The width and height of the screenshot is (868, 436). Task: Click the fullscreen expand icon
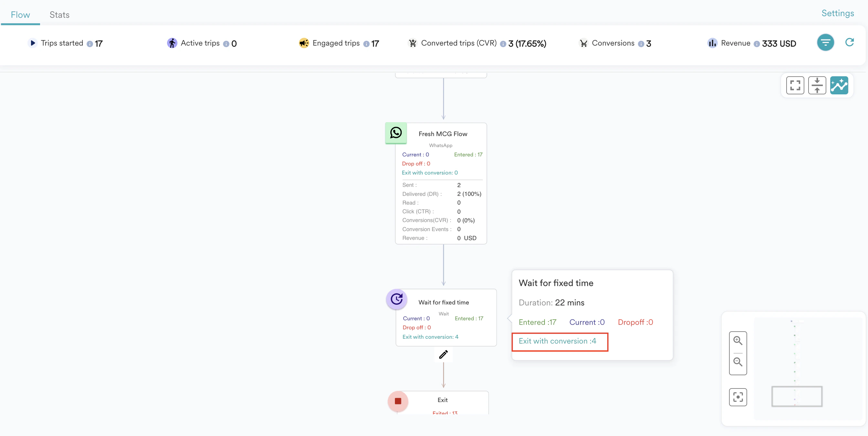click(x=795, y=86)
